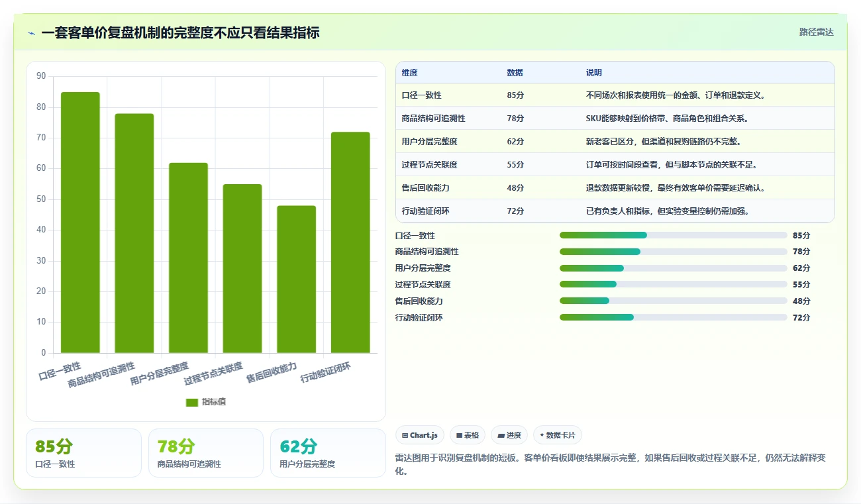Viewport: 861px width, 504px height.
Task: Click the x-axis label 过程节点关联度 under the chart
Action: (213, 374)
